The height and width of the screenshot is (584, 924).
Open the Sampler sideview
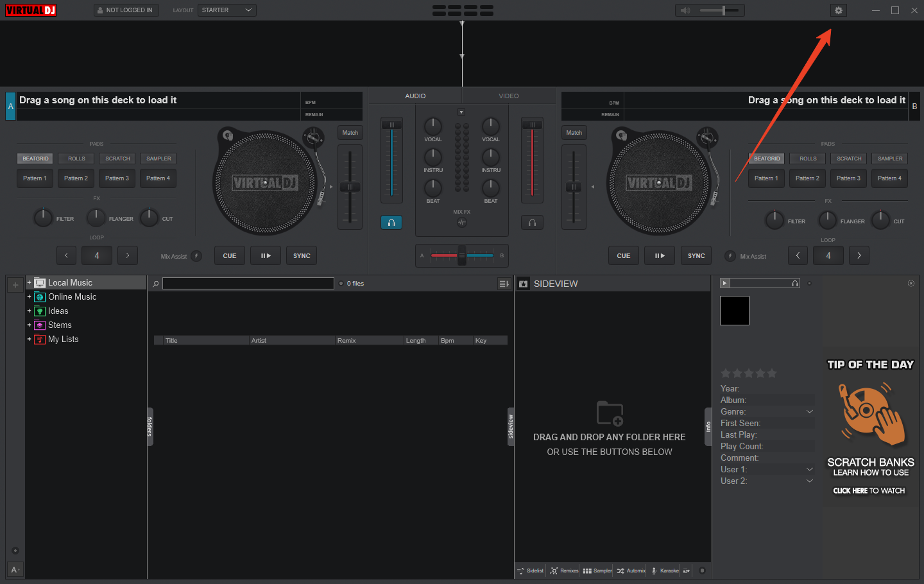[x=597, y=571]
